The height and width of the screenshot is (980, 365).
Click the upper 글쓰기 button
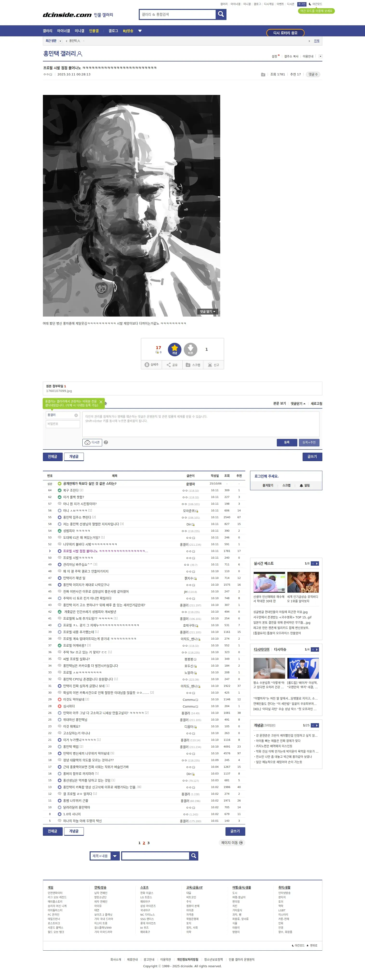(x=312, y=457)
